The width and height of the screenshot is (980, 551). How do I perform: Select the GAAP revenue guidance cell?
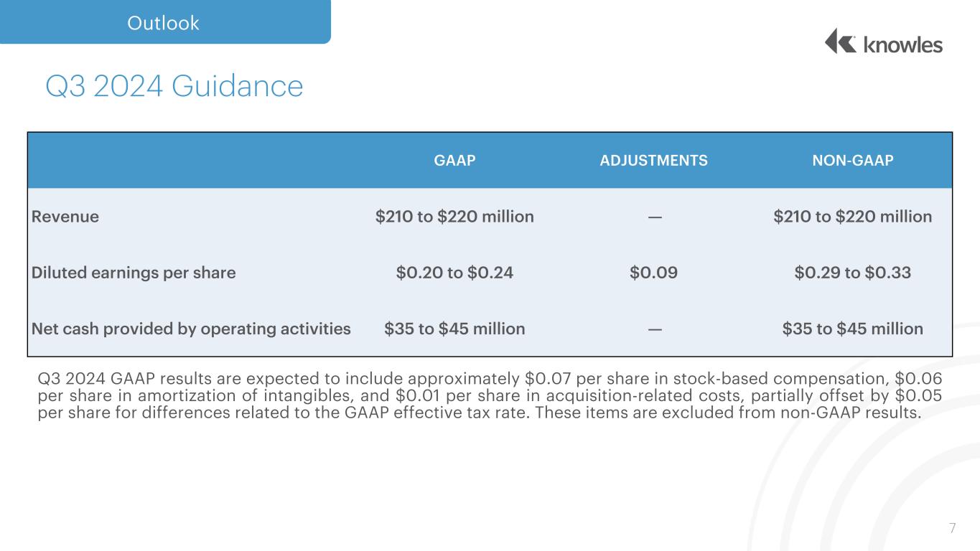point(454,216)
